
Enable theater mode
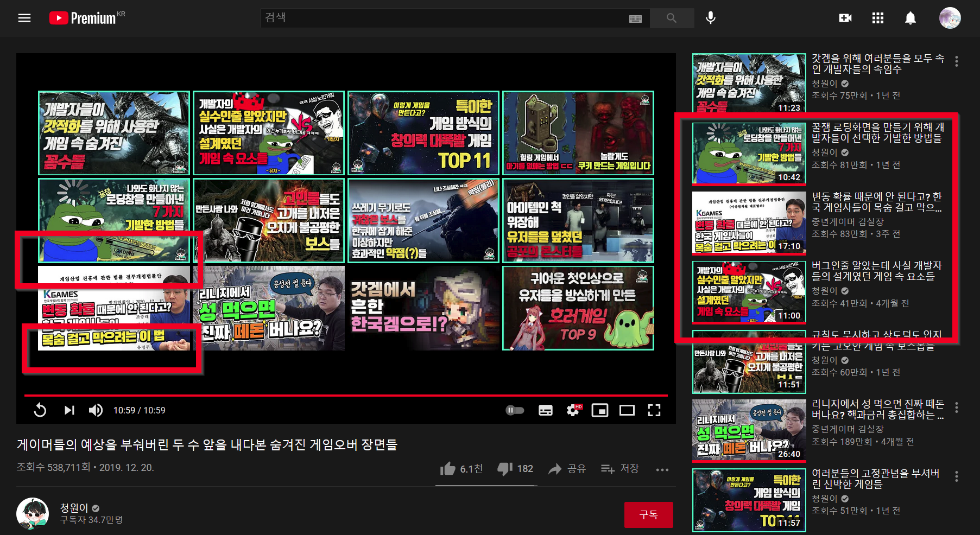point(627,410)
